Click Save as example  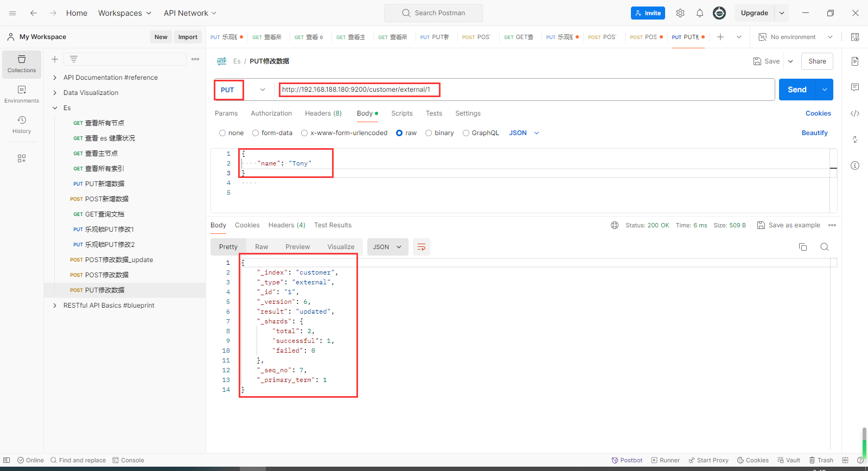[x=789, y=225]
